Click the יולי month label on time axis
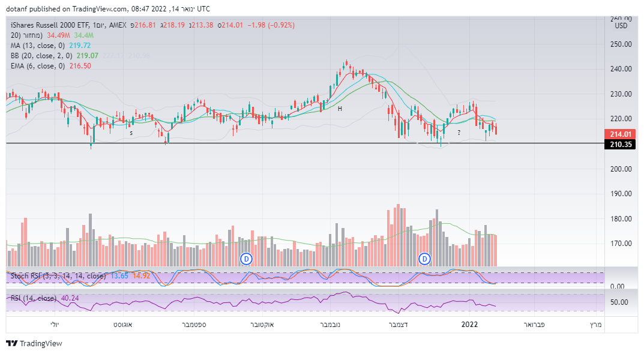The height and width of the screenshot is (354, 644). 55,325
